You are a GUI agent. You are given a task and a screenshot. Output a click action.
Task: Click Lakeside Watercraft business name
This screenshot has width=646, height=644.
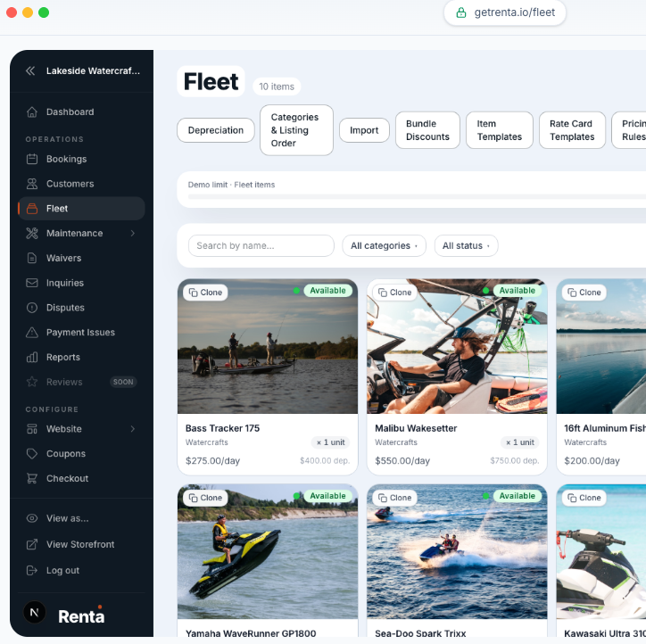pyautogui.click(x=93, y=70)
